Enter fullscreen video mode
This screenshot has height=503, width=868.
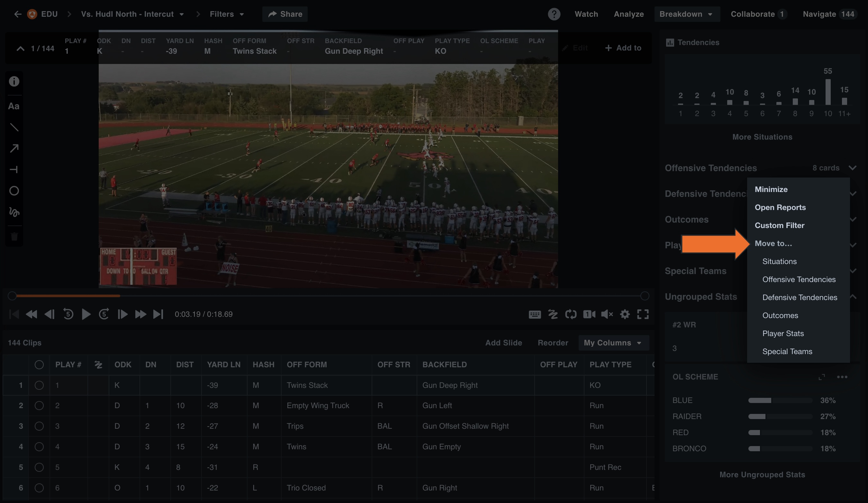coord(643,314)
